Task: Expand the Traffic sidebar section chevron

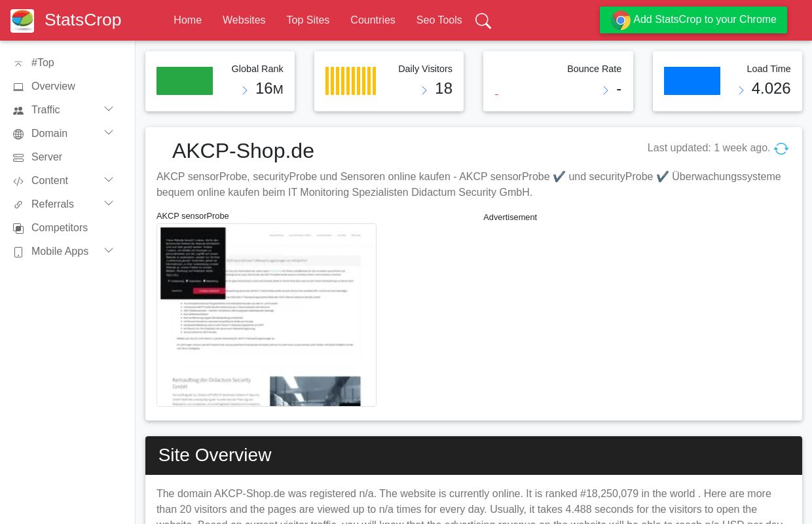Action: pos(109,109)
